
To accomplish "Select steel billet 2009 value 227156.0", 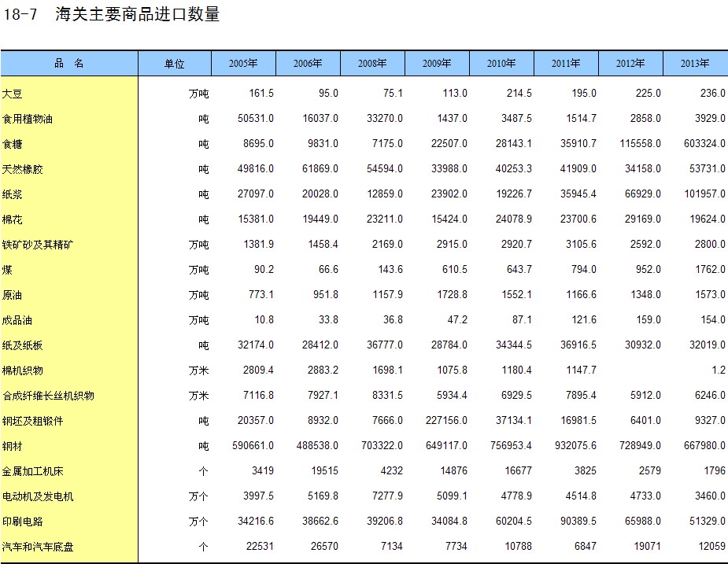I will [446, 420].
